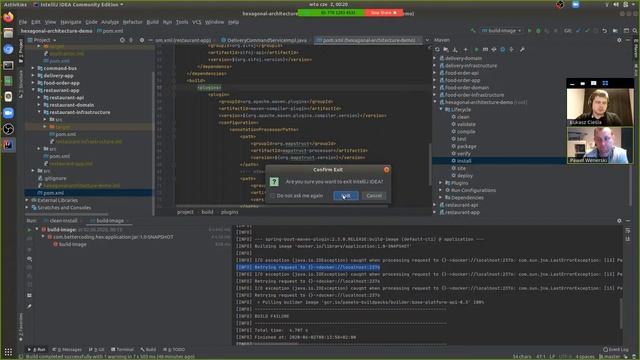640x360 pixels.
Task: Expand Dependencies node in Maven panel
Action: pos(441,198)
